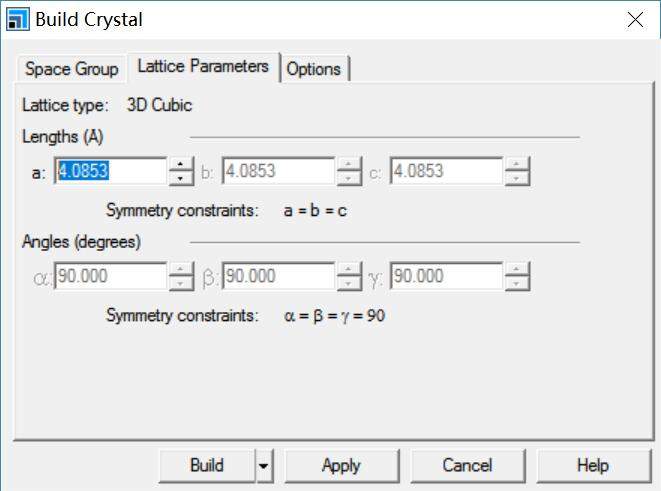
Task: Expand the Build button dropdown arrow
Action: coord(264,465)
